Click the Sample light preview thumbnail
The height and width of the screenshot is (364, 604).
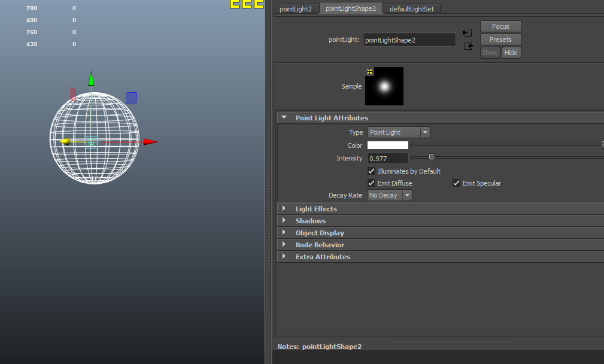point(384,86)
